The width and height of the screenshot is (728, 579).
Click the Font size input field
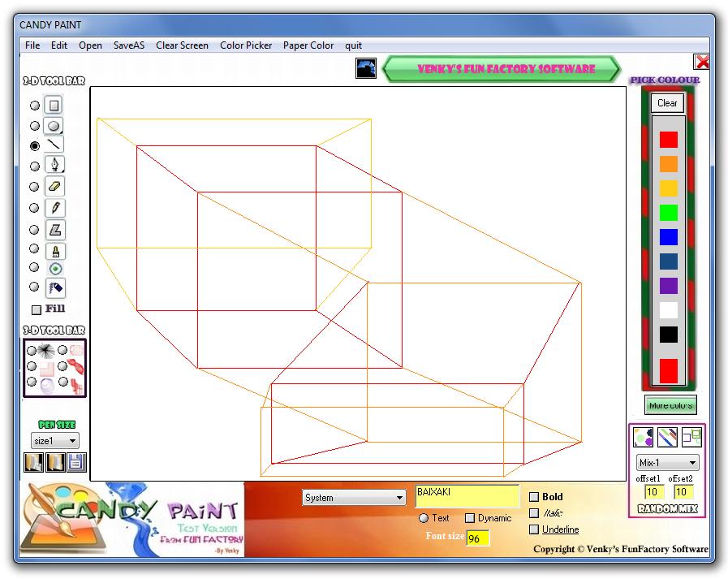(477, 538)
